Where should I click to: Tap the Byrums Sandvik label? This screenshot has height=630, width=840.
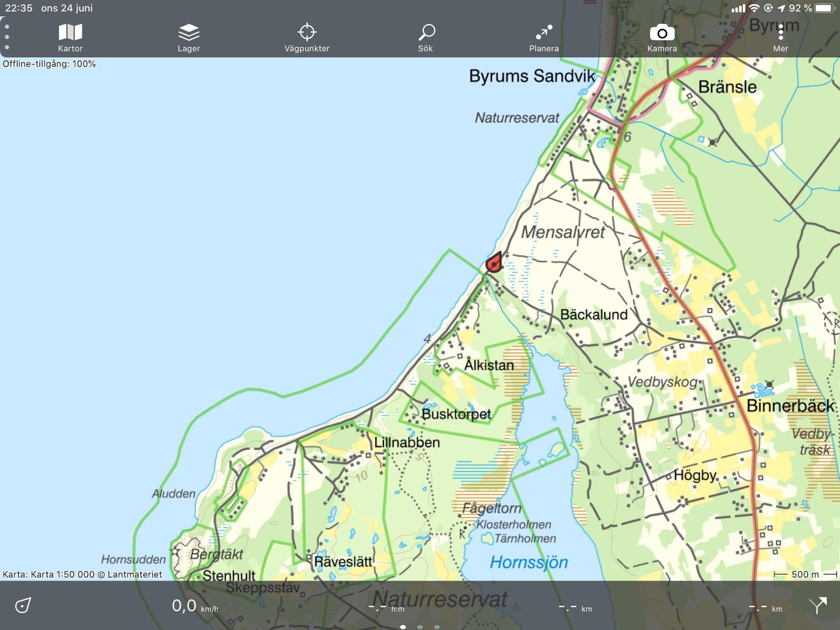coord(532,76)
